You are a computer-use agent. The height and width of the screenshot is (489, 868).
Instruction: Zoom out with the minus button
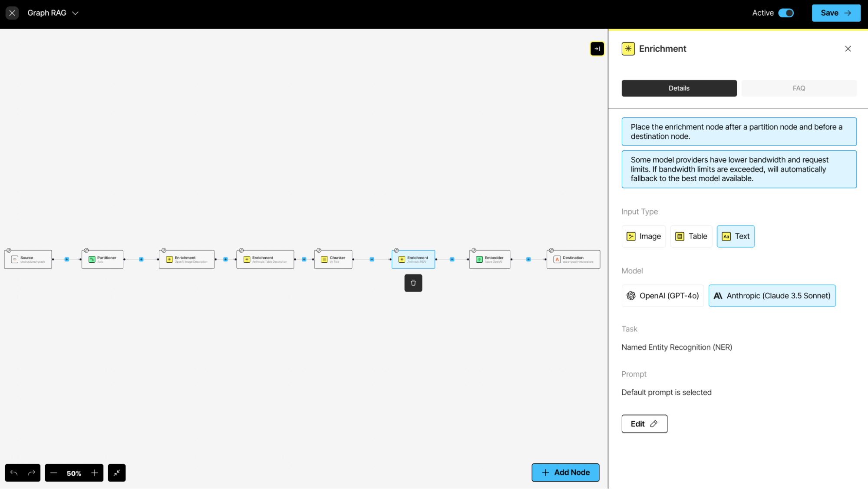pyautogui.click(x=54, y=473)
